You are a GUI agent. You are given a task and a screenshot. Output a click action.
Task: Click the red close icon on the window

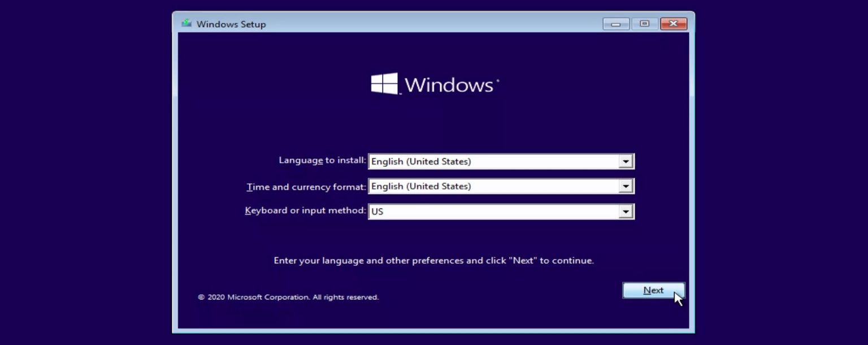tap(674, 24)
